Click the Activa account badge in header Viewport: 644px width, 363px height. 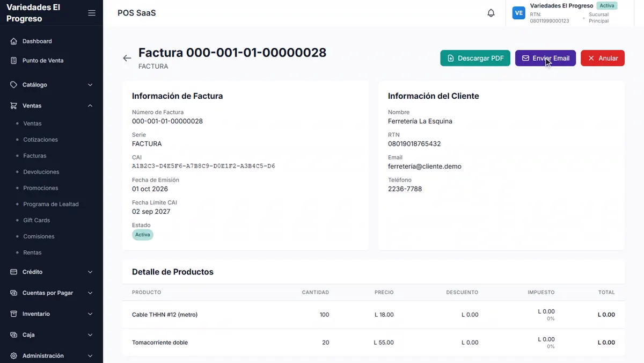pyautogui.click(x=607, y=6)
